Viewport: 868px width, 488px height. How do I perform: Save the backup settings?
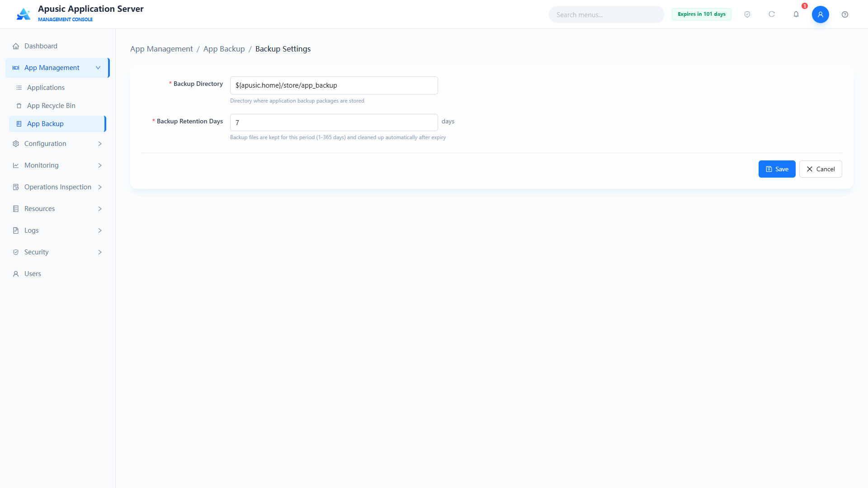coord(777,169)
